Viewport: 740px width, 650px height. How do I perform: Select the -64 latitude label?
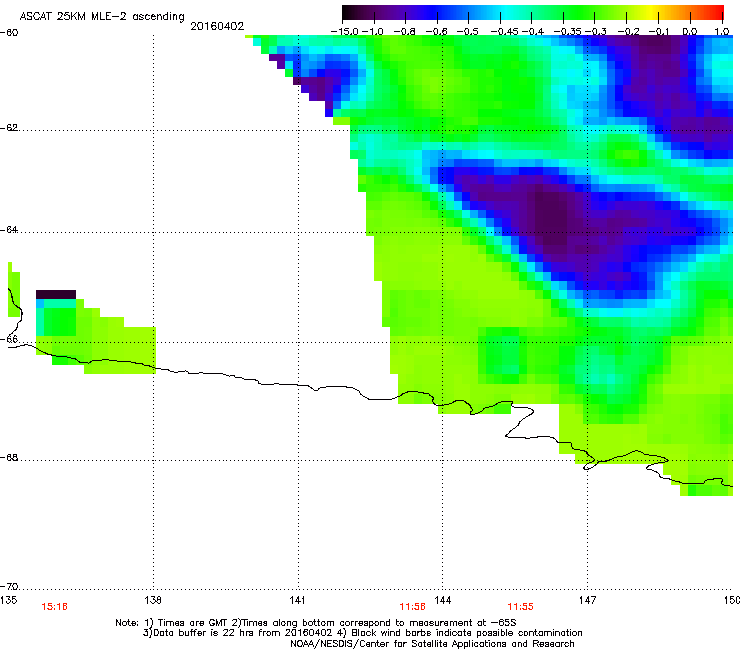[9, 229]
